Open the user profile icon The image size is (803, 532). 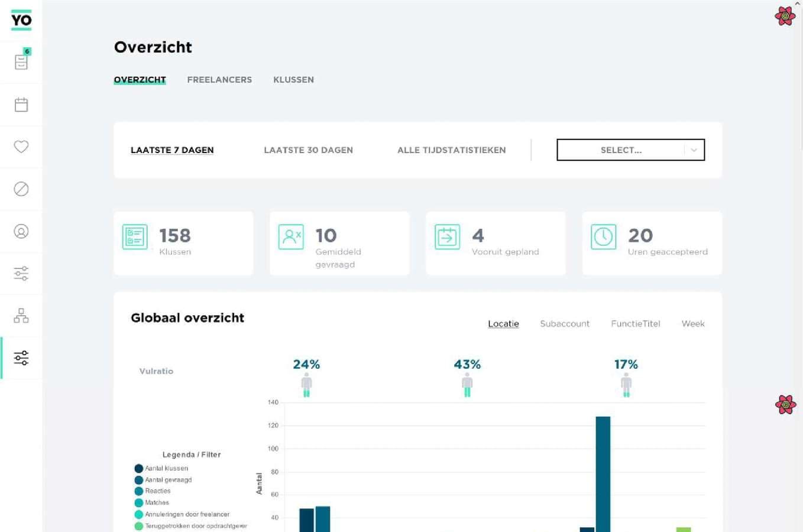pyautogui.click(x=21, y=231)
